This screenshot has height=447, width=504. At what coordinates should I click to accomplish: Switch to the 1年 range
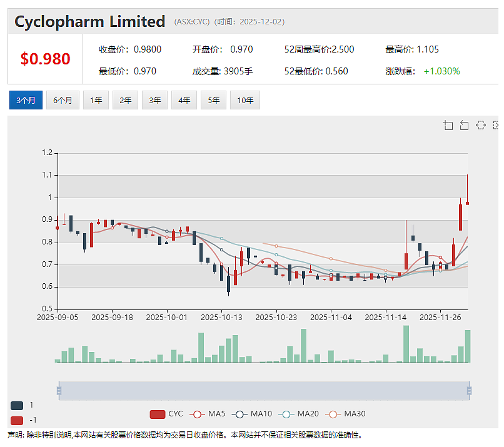tap(96, 100)
